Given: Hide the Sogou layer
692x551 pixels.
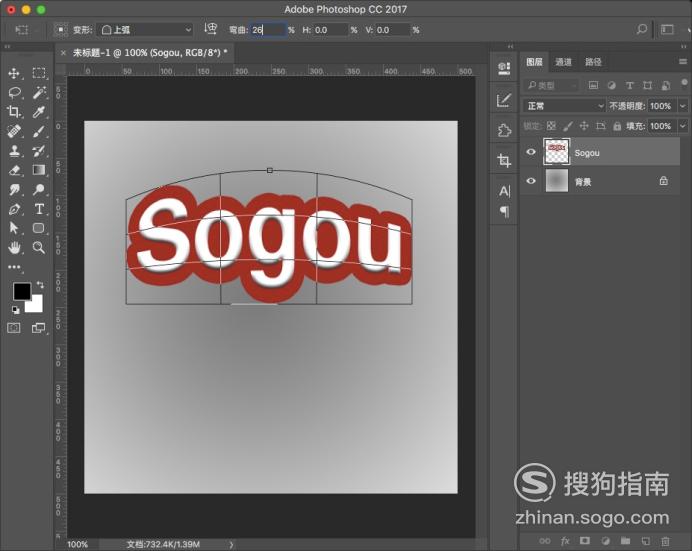Looking at the screenshot, I should pyautogui.click(x=531, y=152).
